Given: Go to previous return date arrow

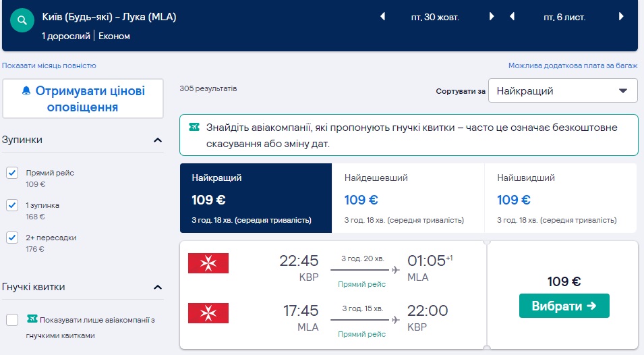Looking at the screenshot, I should click(513, 17).
